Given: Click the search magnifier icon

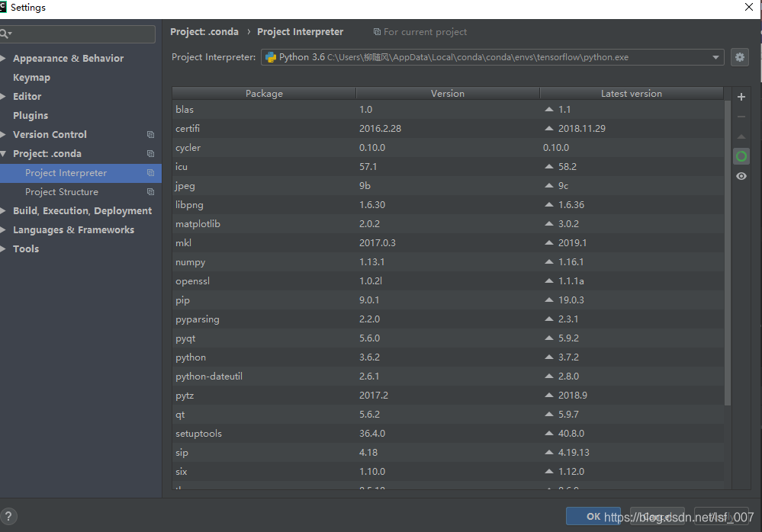Looking at the screenshot, I should [5, 34].
